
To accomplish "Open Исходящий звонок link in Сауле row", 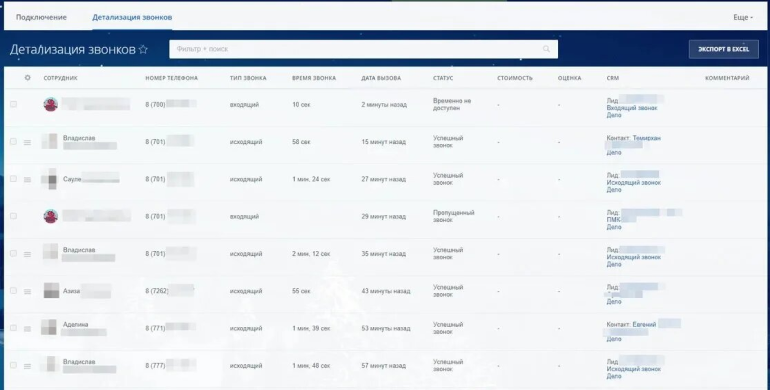I will tap(634, 183).
